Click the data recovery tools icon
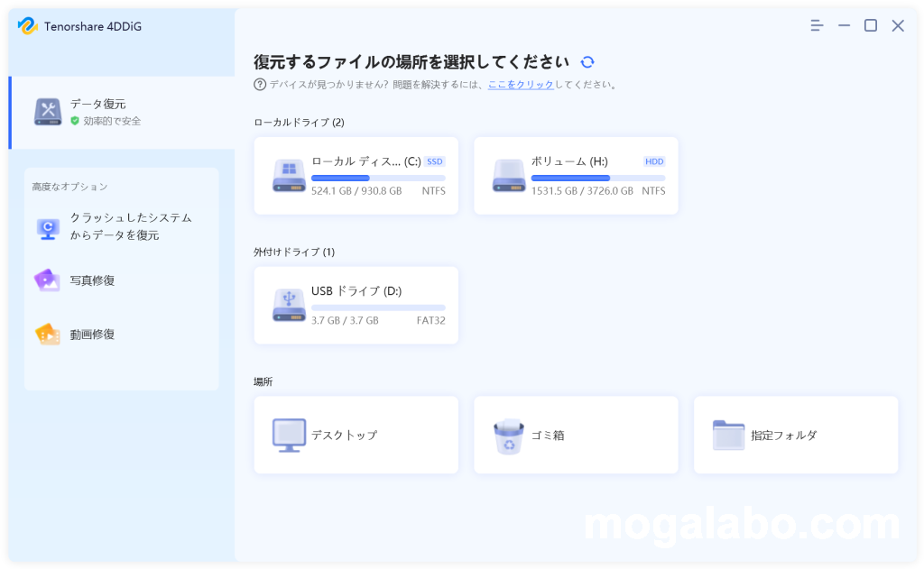 48,113
